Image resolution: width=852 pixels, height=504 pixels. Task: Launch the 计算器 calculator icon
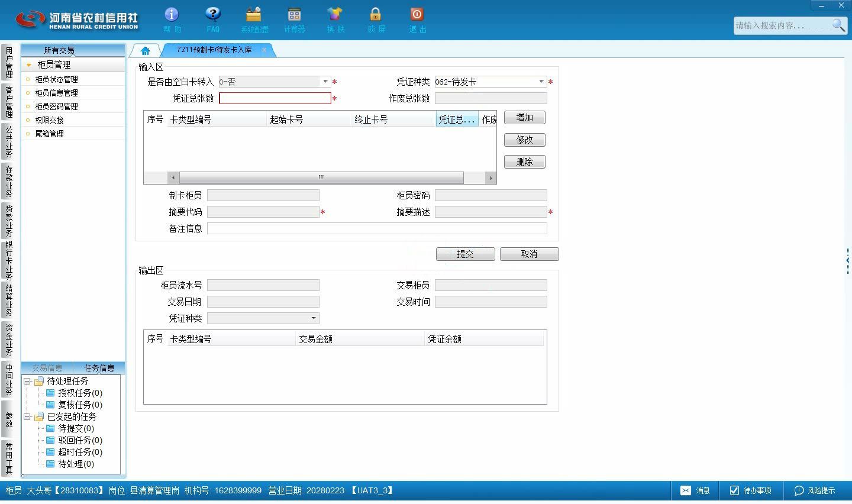tap(294, 14)
